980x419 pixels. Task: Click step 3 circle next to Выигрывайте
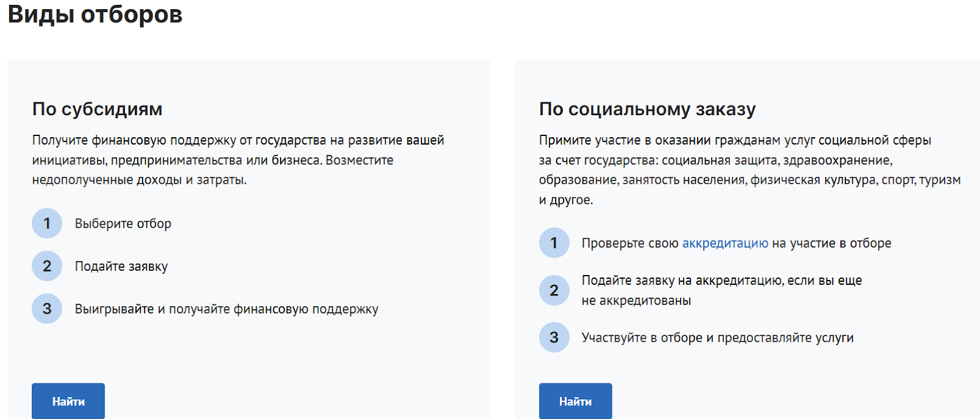[47, 309]
